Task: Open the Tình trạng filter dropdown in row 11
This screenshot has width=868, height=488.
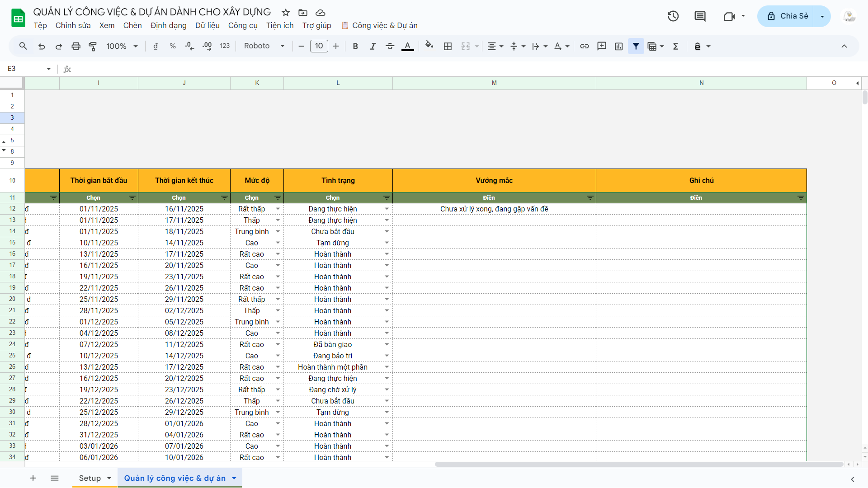Action: pos(387,198)
